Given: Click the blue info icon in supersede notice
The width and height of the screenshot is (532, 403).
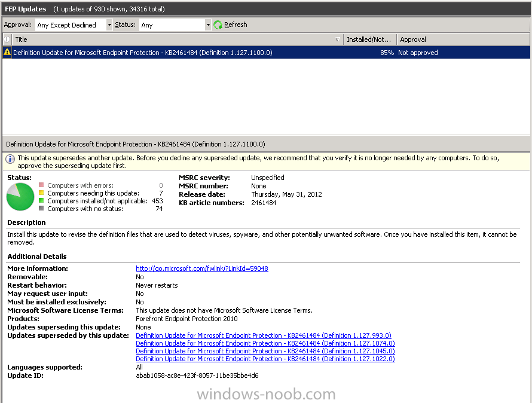Looking at the screenshot, I should pos(10,159).
